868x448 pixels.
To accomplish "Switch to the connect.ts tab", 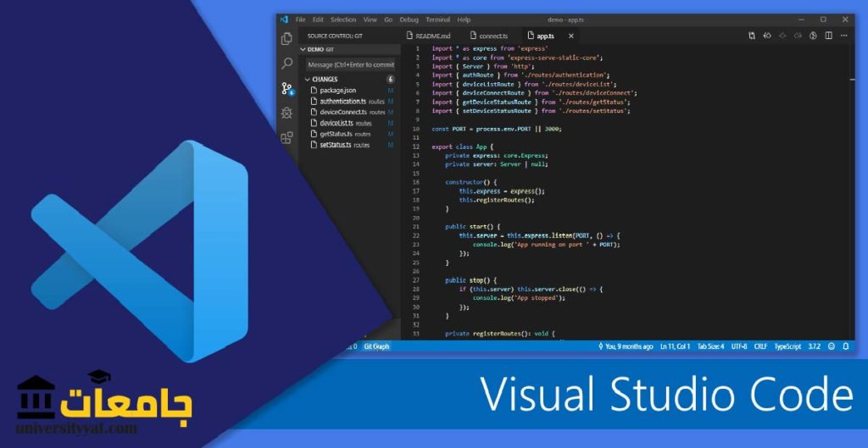I will [489, 36].
